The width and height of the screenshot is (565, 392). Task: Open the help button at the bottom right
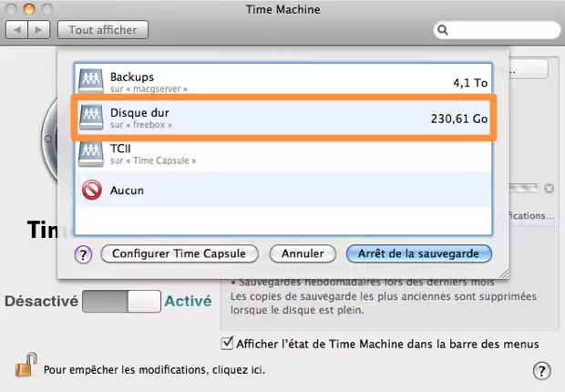click(x=541, y=370)
